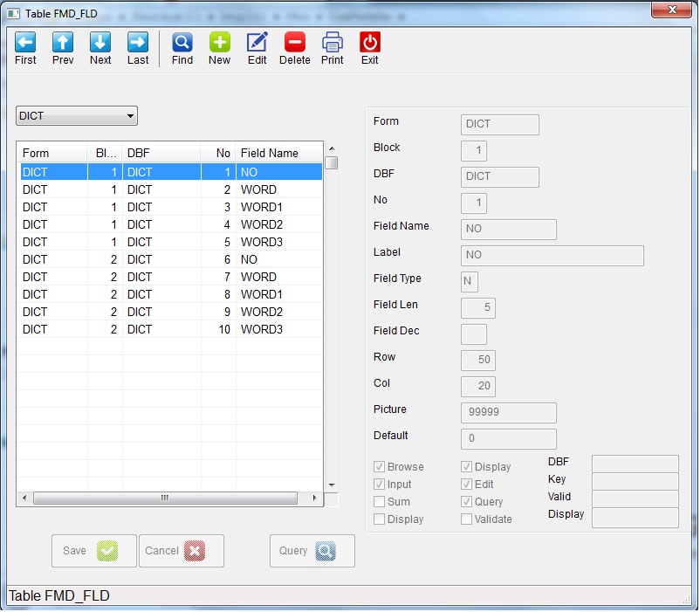The width and height of the screenshot is (700, 612).
Task: Click the red Delete icon
Action: pyautogui.click(x=295, y=42)
